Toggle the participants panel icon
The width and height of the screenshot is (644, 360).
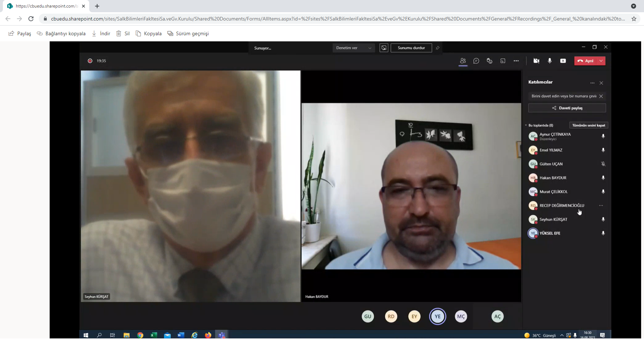click(x=463, y=61)
